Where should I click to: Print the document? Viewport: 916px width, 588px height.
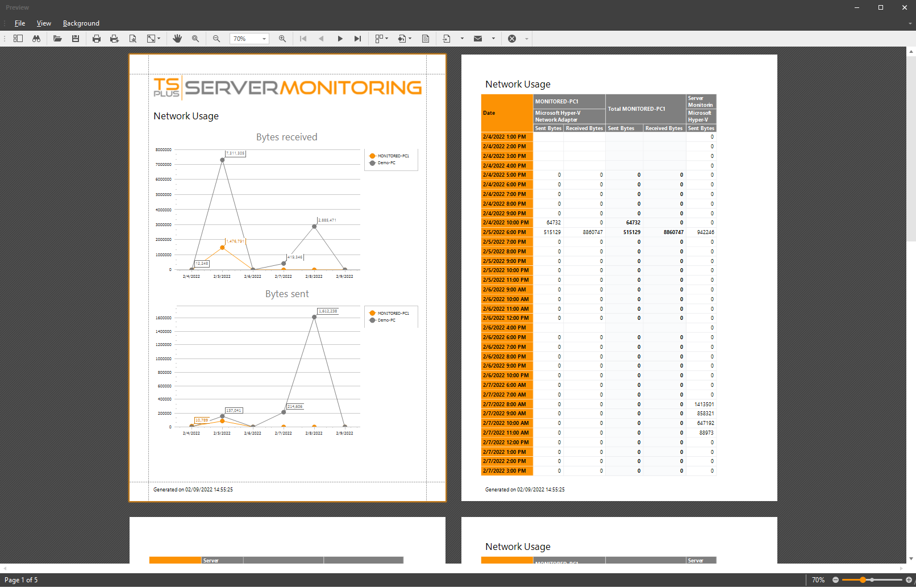tap(96, 39)
